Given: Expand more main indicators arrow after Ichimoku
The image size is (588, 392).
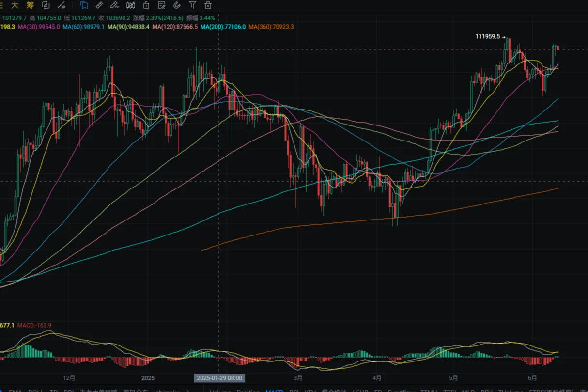Looking at the screenshot, I should pos(187,390).
